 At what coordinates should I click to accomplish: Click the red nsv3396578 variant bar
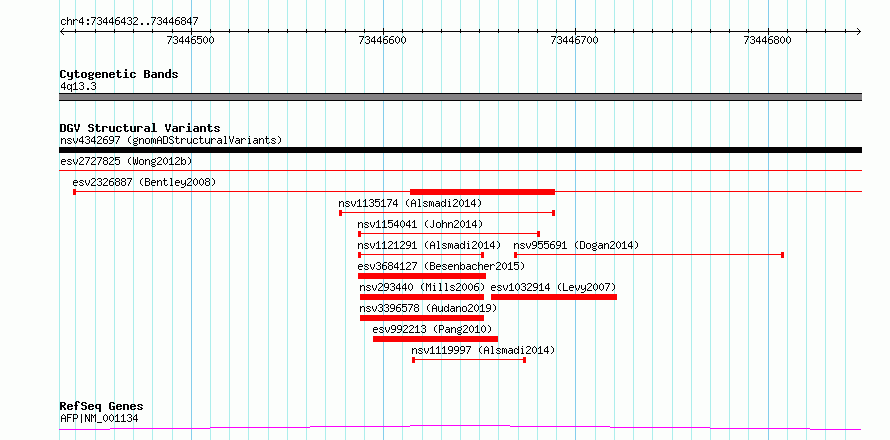422,318
